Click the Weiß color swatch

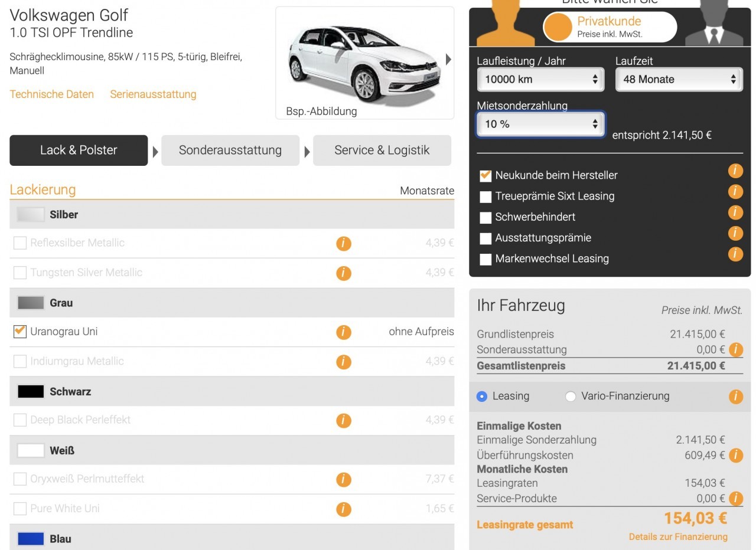pos(31,451)
